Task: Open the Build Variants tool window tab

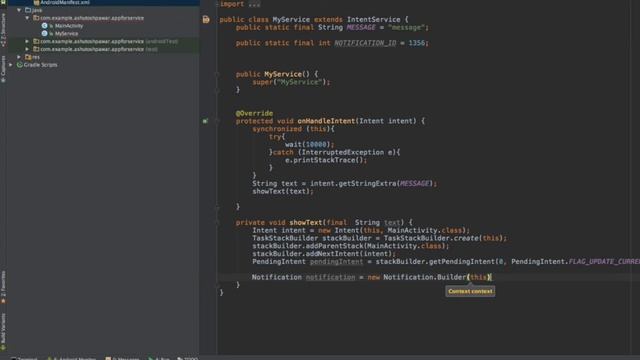Action: tap(3, 331)
